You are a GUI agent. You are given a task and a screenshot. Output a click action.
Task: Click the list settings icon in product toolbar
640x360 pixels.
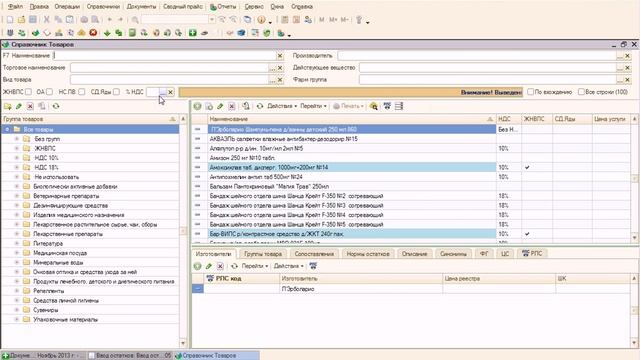click(399, 106)
